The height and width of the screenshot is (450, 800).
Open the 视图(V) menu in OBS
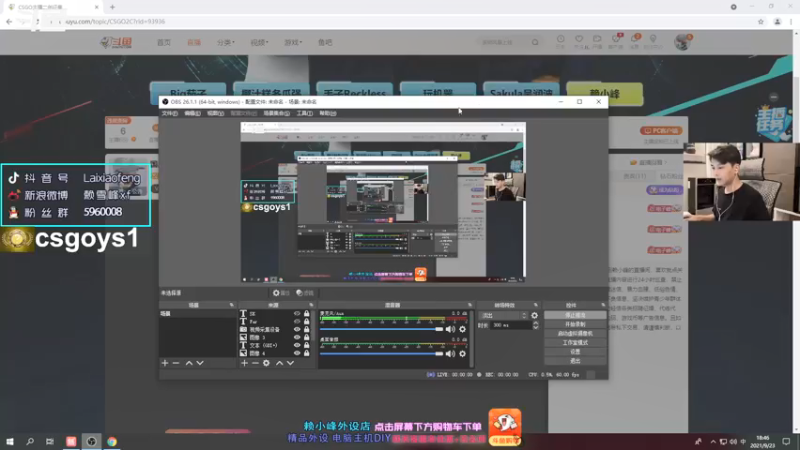(215, 113)
